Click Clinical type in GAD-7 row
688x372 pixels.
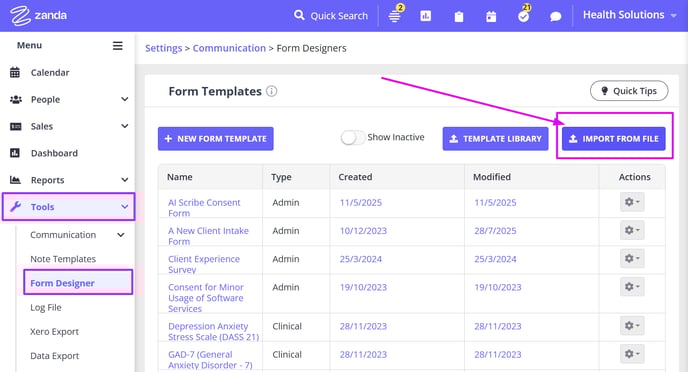[287, 354]
